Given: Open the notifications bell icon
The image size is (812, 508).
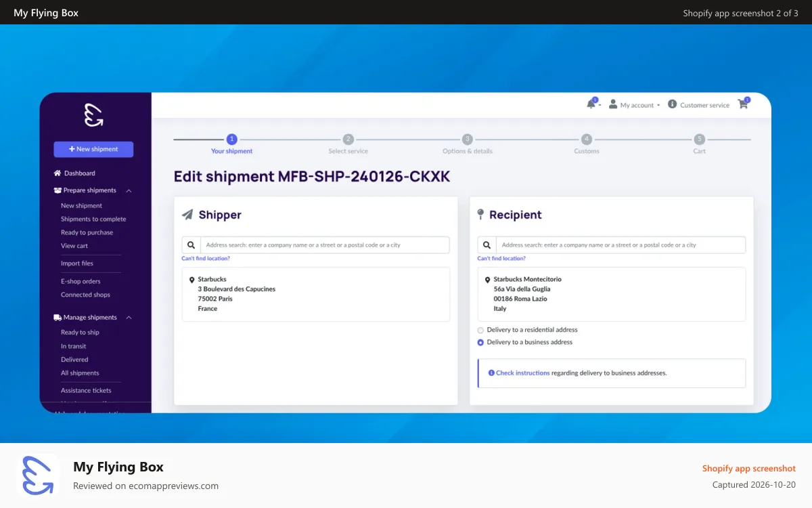Looking at the screenshot, I should 591,104.
